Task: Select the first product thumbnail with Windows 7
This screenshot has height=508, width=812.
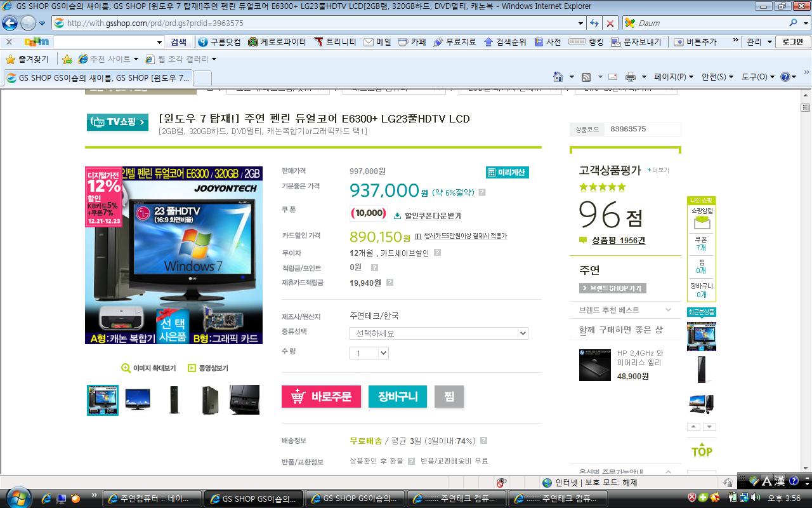Action: pyautogui.click(x=103, y=400)
